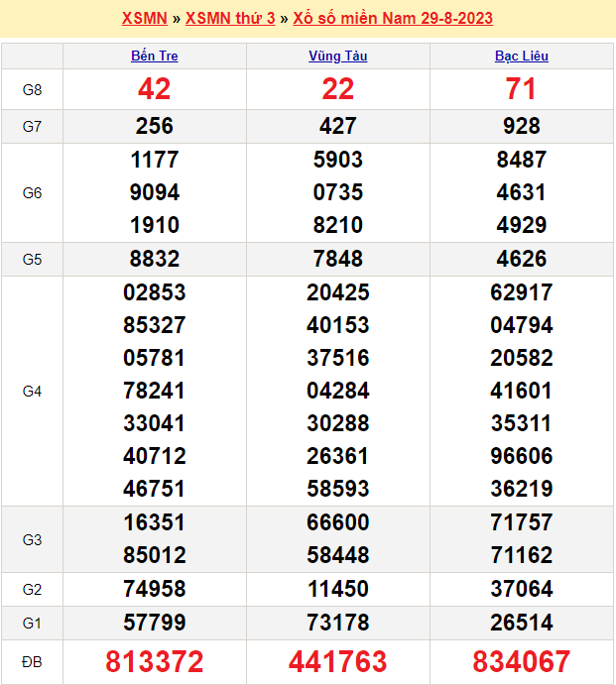Open the XSMN breadcrumb link

click(x=144, y=19)
